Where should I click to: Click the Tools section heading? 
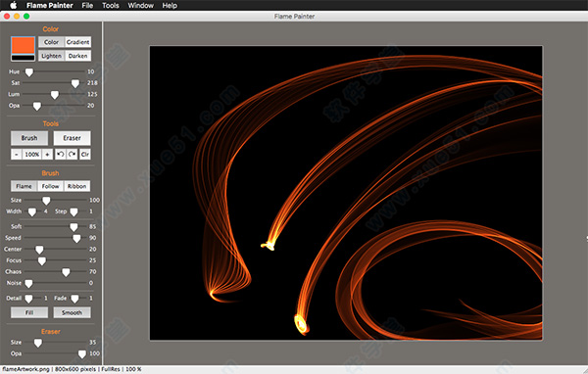point(51,123)
